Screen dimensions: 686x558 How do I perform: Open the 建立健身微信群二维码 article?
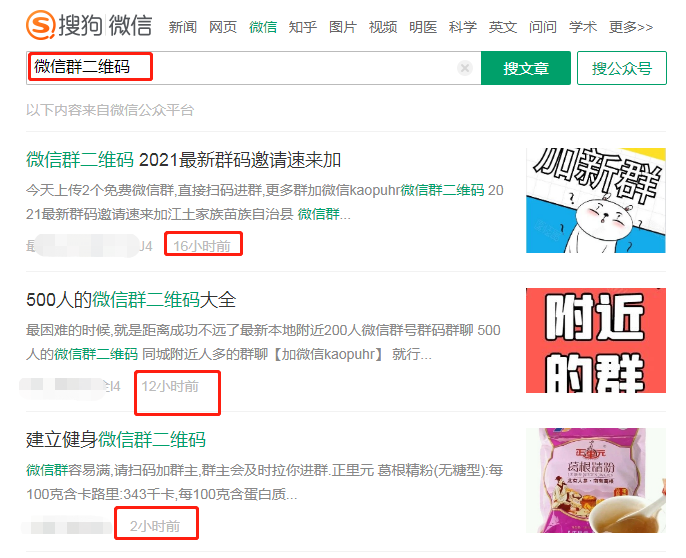tap(116, 440)
